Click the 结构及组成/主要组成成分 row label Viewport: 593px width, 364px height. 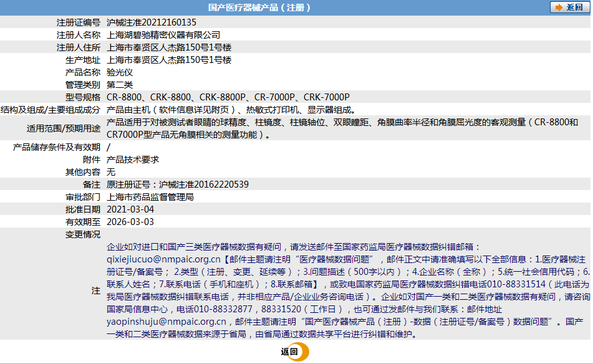coord(51,110)
